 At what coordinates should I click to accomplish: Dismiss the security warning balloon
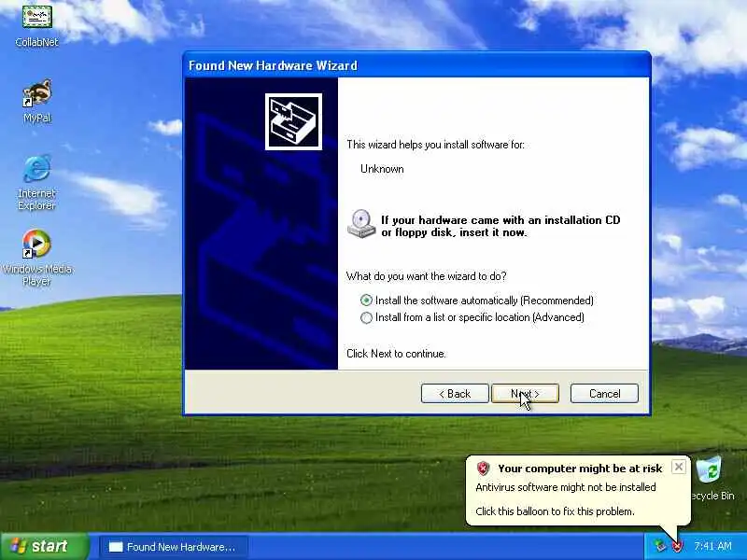[x=679, y=467]
